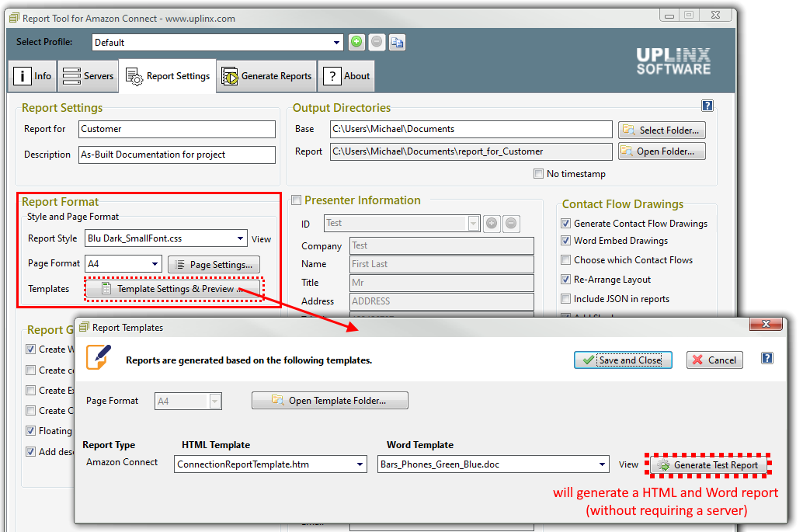The height and width of the screenshot is (532, 803).
Task: Expand the presenter ID dropdown
Action: click(x=473, y=223)
